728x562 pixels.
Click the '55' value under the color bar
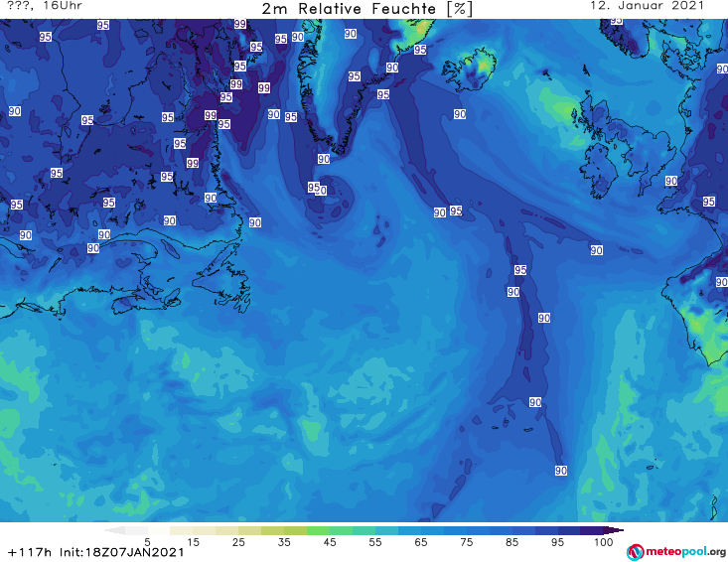click(375, 542)
